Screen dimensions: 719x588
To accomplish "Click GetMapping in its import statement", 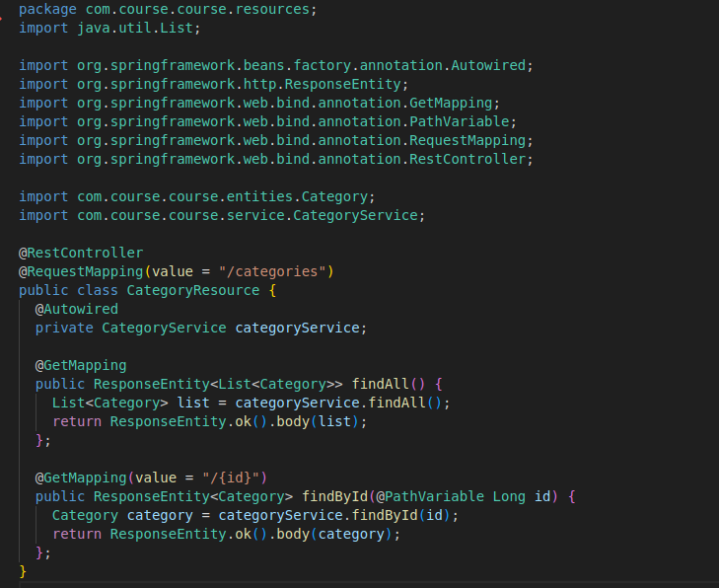I will coord(451,103).
